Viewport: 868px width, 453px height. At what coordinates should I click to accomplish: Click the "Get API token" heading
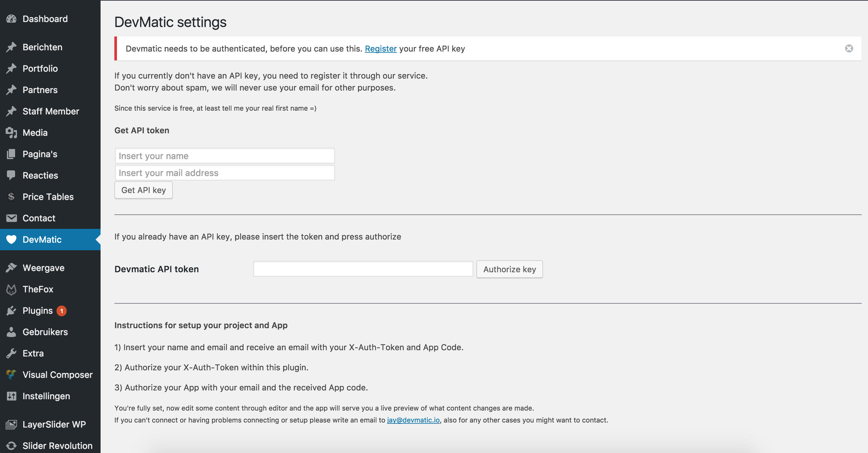[x=142, y=130]
